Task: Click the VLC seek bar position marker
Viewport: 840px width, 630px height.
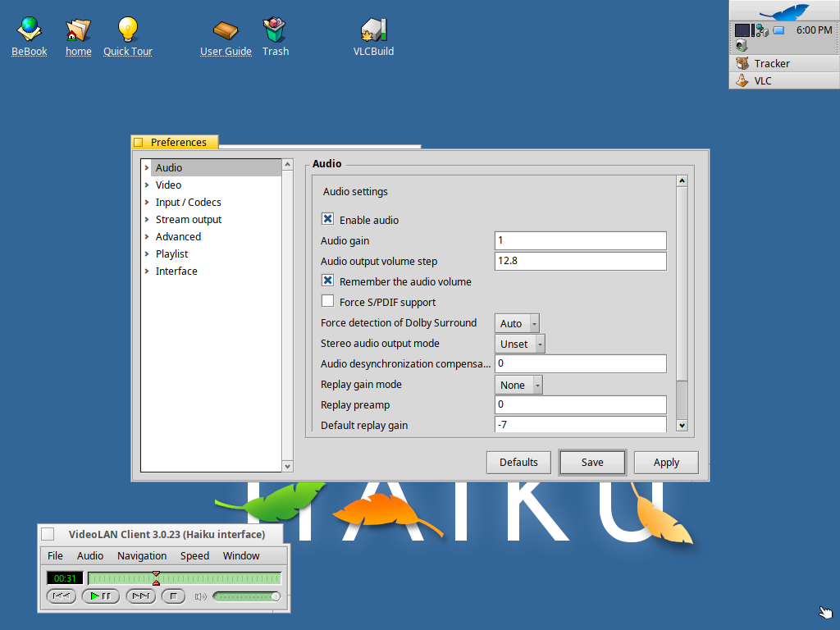Action: pyautogui.click(x=156, y=578)
